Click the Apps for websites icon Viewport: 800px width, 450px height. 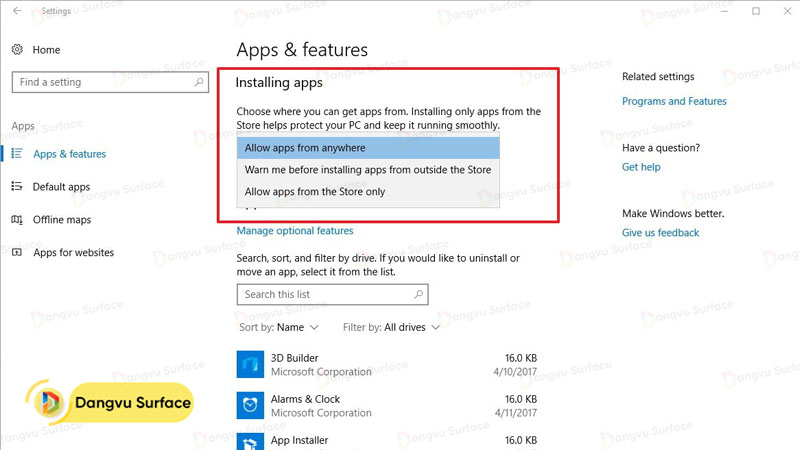coord(17,253)
